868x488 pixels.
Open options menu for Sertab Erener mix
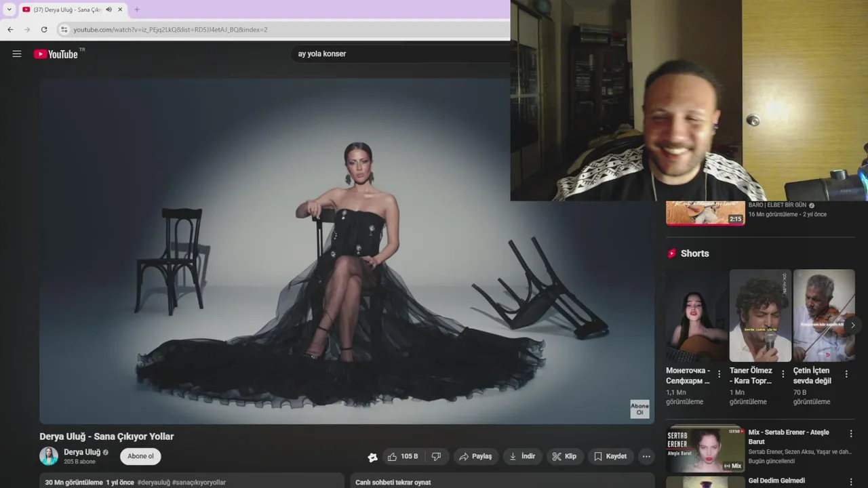[x=851, y=434]
